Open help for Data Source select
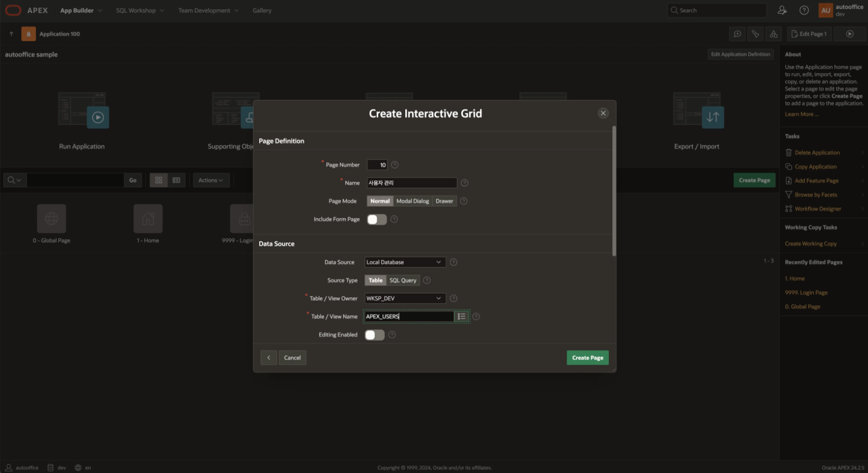The width and height of the screenshot is (868, 473). pos(454,262)
